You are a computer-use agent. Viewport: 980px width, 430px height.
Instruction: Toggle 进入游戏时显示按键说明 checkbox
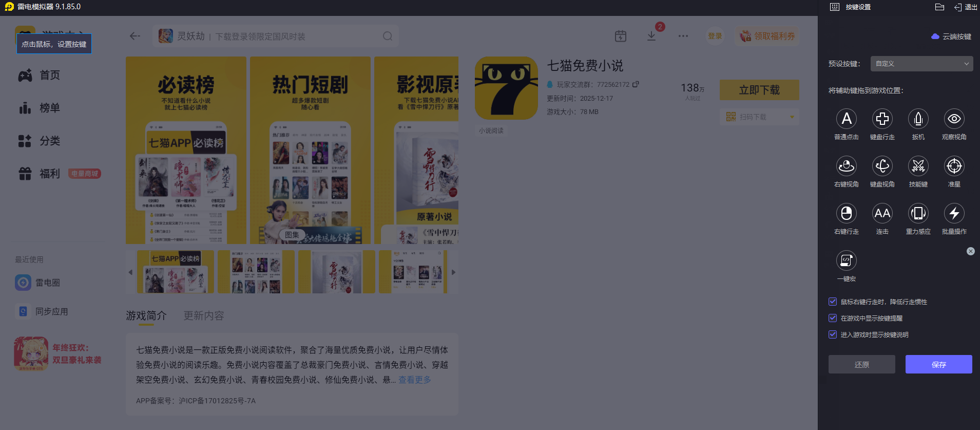pyautogui.click(x=833, y=334)
